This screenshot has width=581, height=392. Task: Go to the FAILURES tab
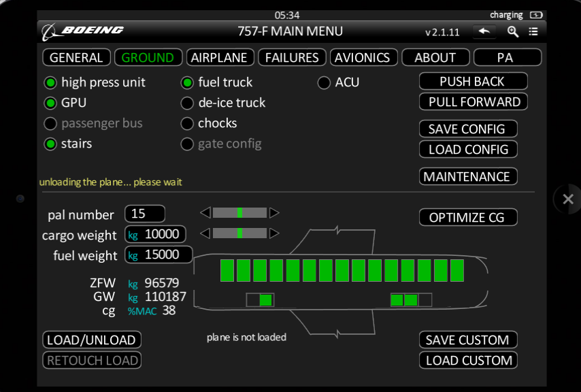292,57
